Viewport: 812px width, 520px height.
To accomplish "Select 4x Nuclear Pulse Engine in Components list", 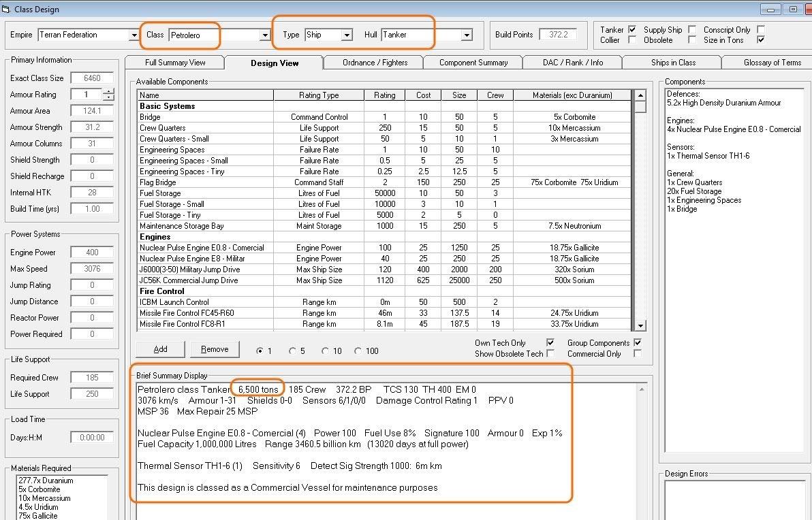I will 734,129.
